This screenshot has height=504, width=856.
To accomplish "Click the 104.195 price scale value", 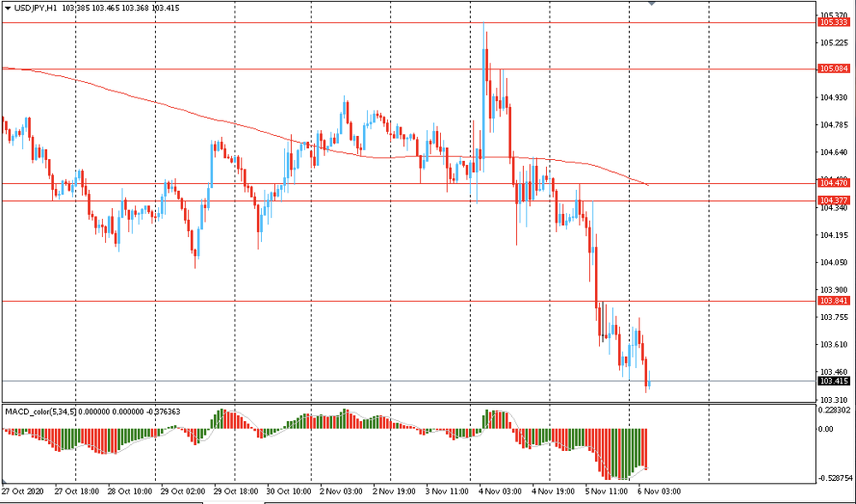I will click(x=834, y=235).
